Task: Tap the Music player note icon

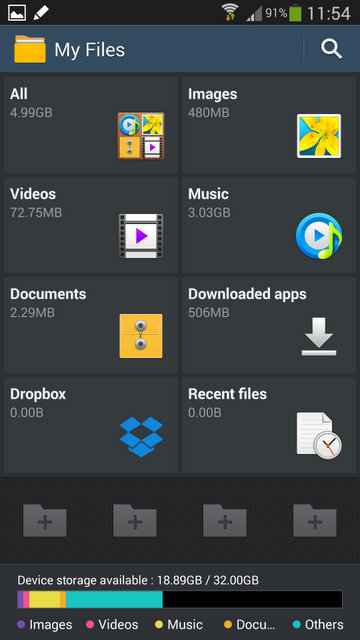Action: (x=319, y=236)
